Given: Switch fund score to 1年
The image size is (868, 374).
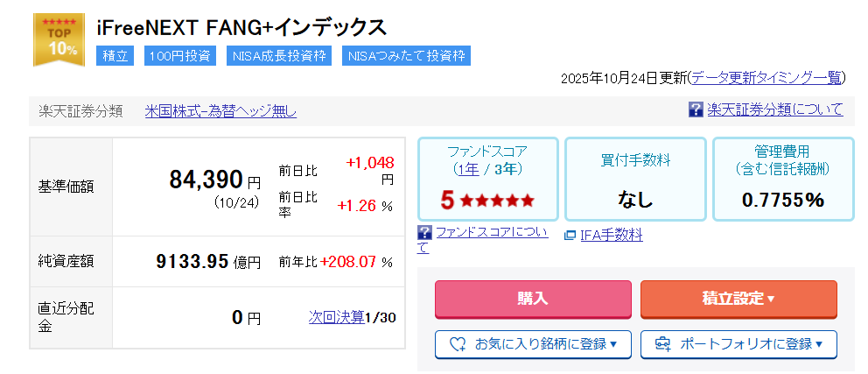Looking at the screenshot, I should tap(469, 167).
